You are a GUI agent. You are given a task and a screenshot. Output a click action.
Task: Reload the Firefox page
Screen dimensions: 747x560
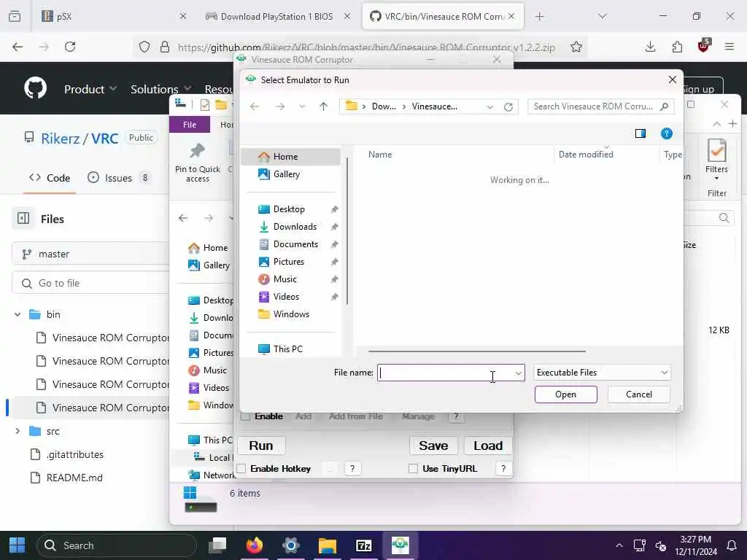[x=70, y=47]
